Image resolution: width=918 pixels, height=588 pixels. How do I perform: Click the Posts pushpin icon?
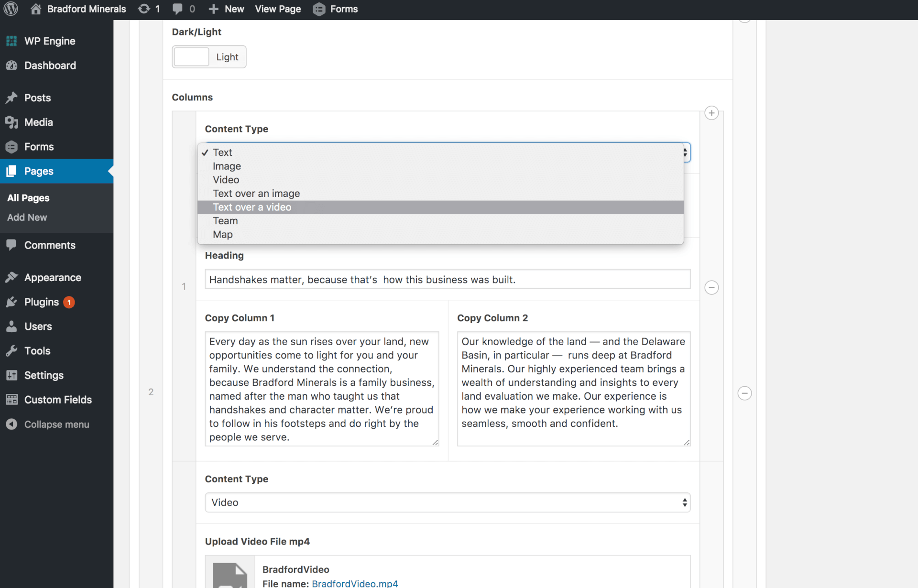tap(11, 98)
